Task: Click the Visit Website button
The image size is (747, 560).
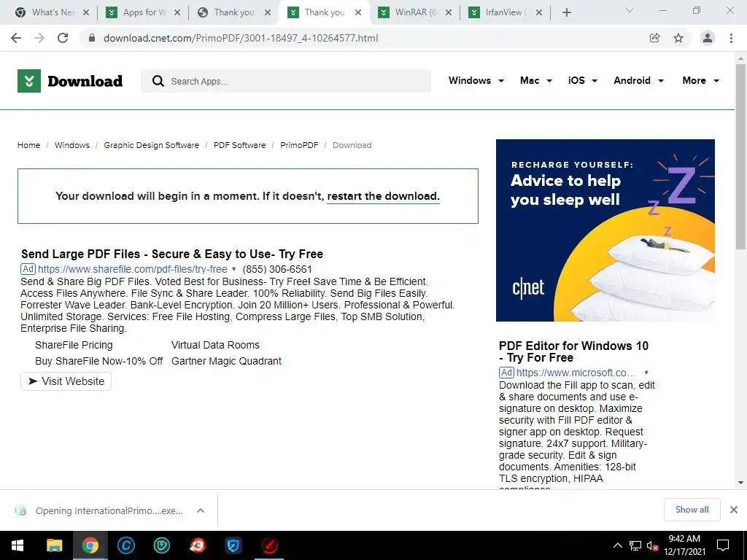Action: pos(66,381)
